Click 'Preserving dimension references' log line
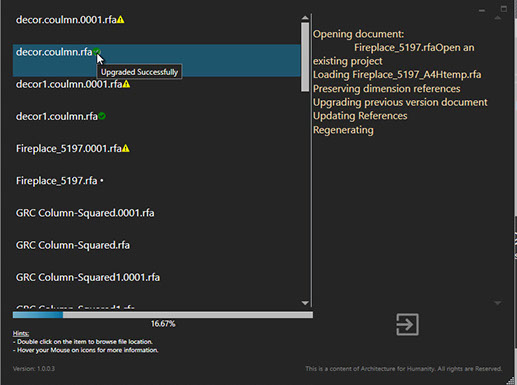The width and height of the screenshot is (517, 385). coord(387,89)
